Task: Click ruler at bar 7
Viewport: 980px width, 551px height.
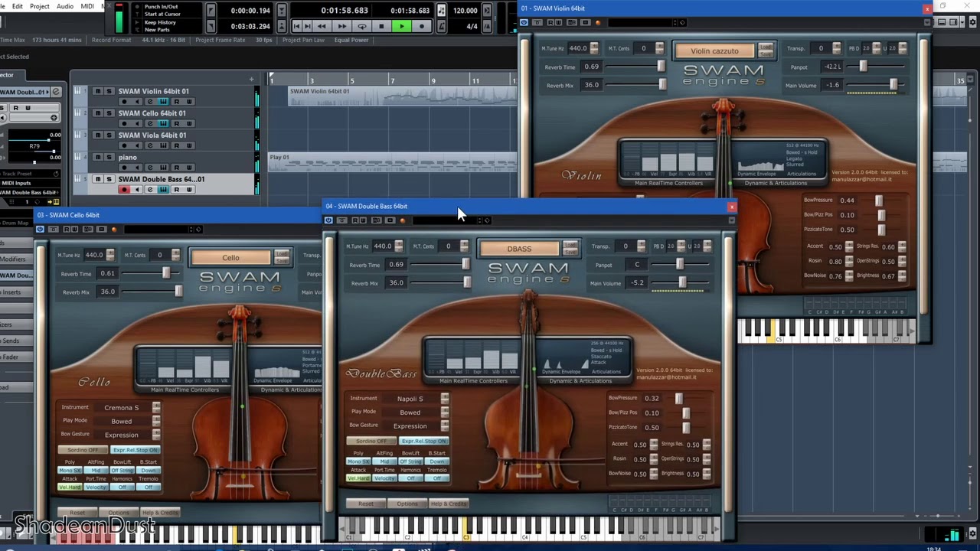Action: 392,80
